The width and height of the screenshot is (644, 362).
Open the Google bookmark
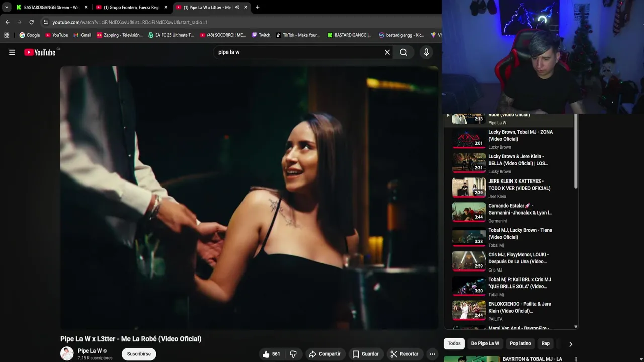tap(30, 35)
